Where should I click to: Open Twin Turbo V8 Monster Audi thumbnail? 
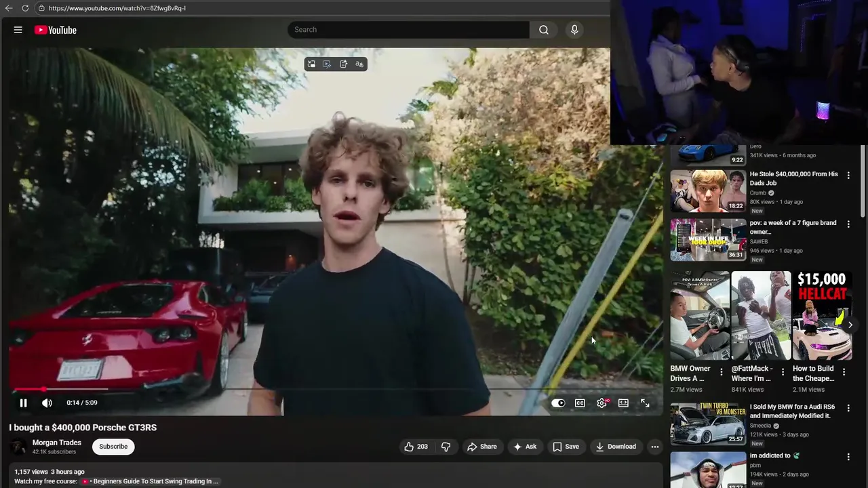pos(708,424)
